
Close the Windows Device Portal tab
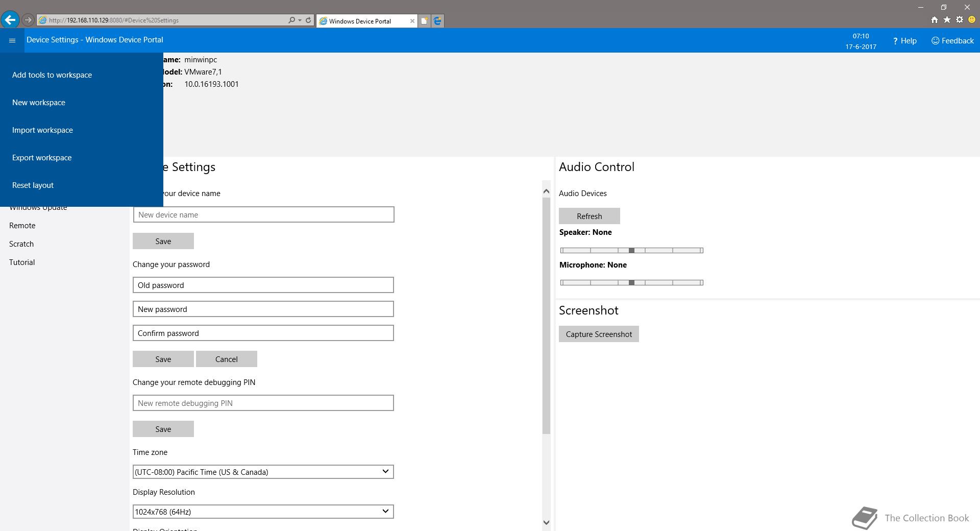(x=412, y=21)
